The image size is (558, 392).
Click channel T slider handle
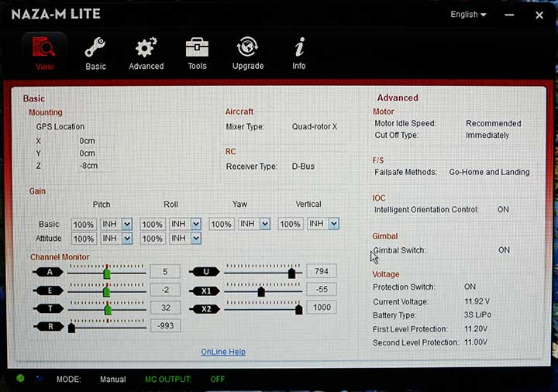pos(108,309)
